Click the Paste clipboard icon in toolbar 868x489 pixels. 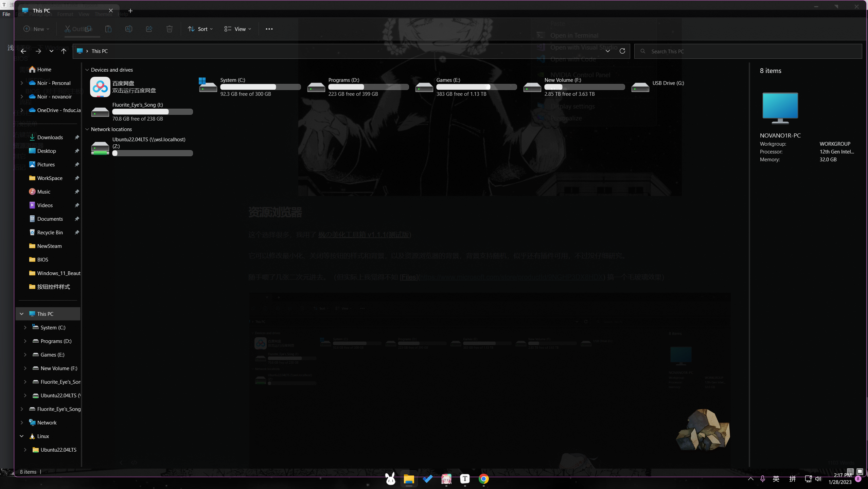click(x=108, y=29)
